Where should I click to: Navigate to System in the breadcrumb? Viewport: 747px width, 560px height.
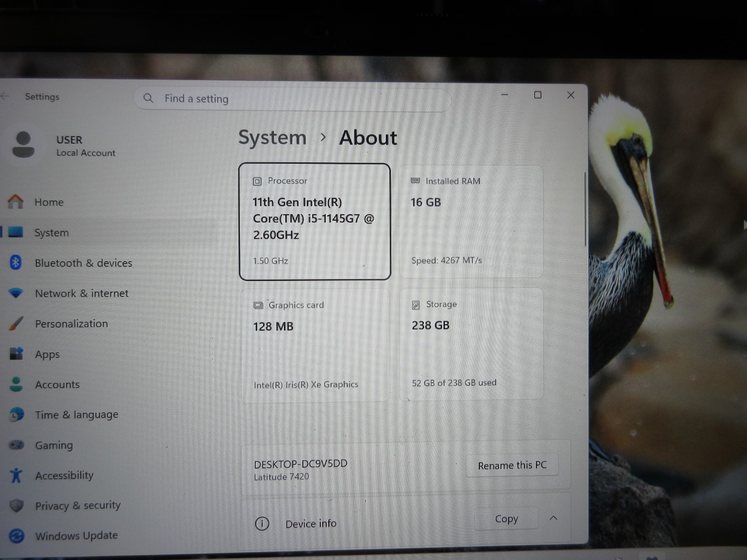click(272, 138)
